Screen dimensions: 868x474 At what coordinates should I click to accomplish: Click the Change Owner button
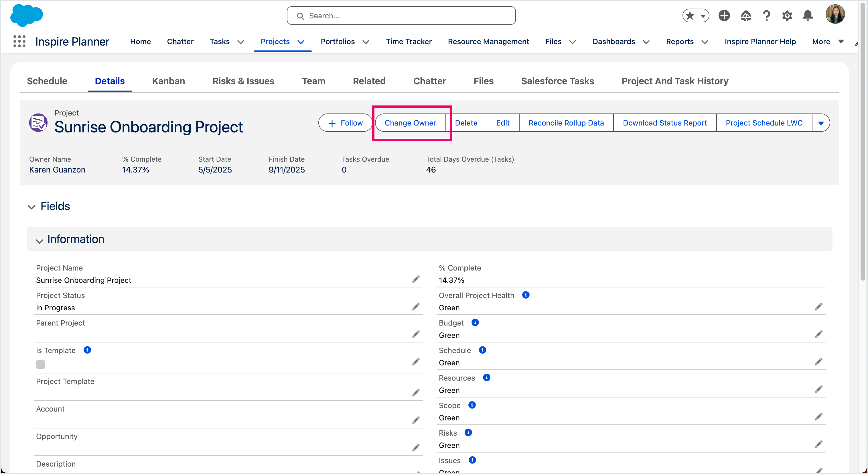[410, 123]
